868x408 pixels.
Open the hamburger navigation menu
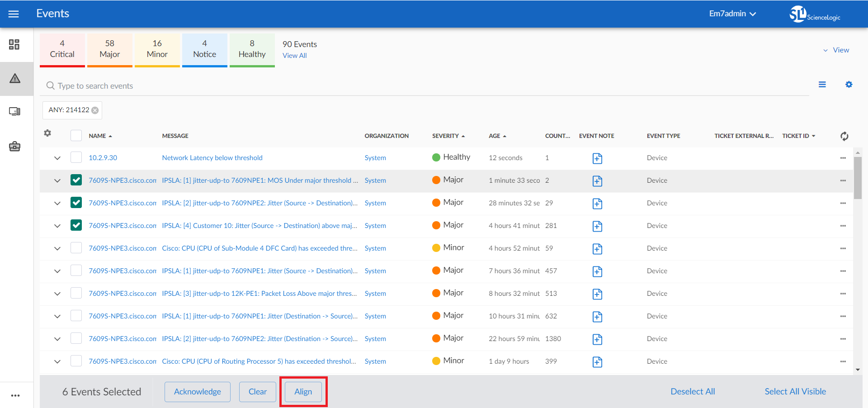(x=14, y=14)
